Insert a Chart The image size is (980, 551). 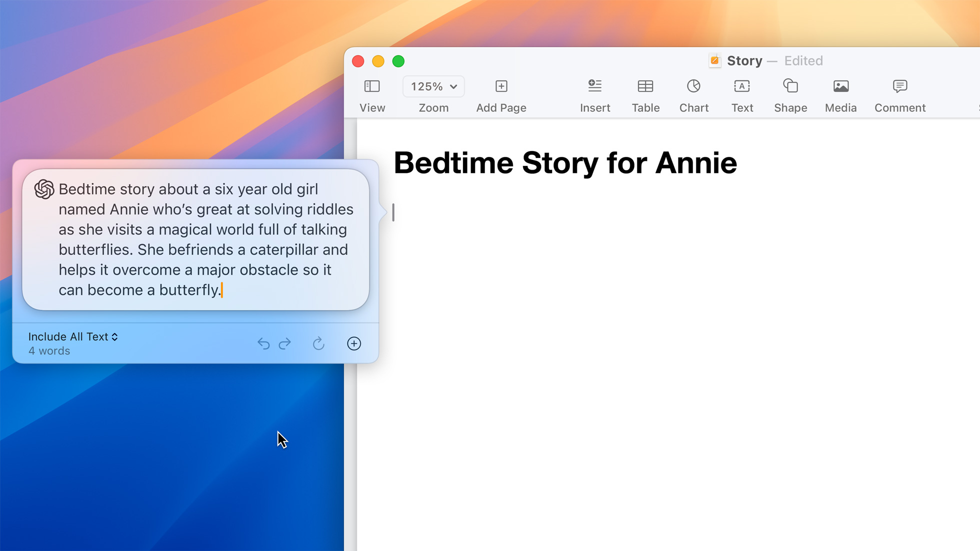point(693,95)
